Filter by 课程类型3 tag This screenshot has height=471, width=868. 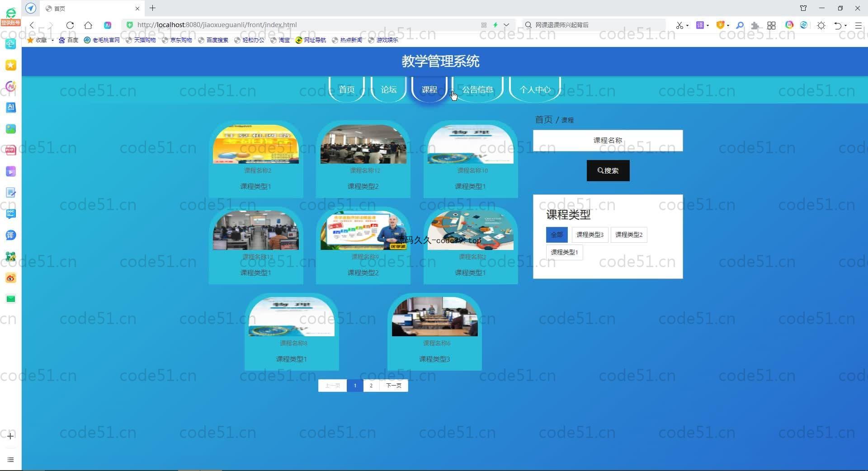coord(590,235)
